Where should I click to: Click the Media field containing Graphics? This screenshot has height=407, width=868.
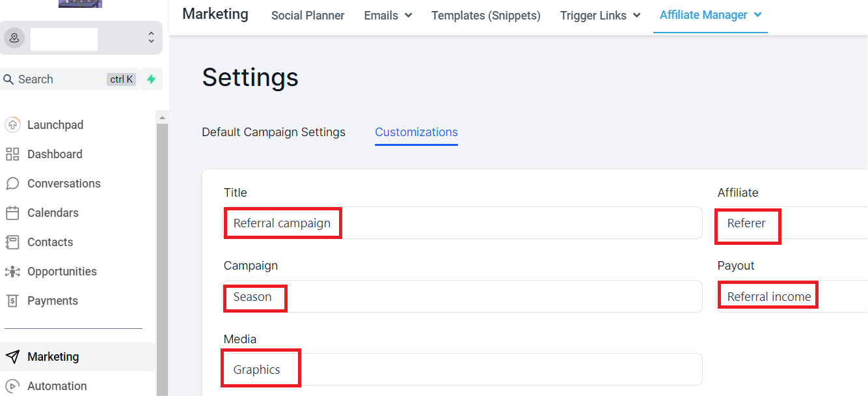[463, 369]
